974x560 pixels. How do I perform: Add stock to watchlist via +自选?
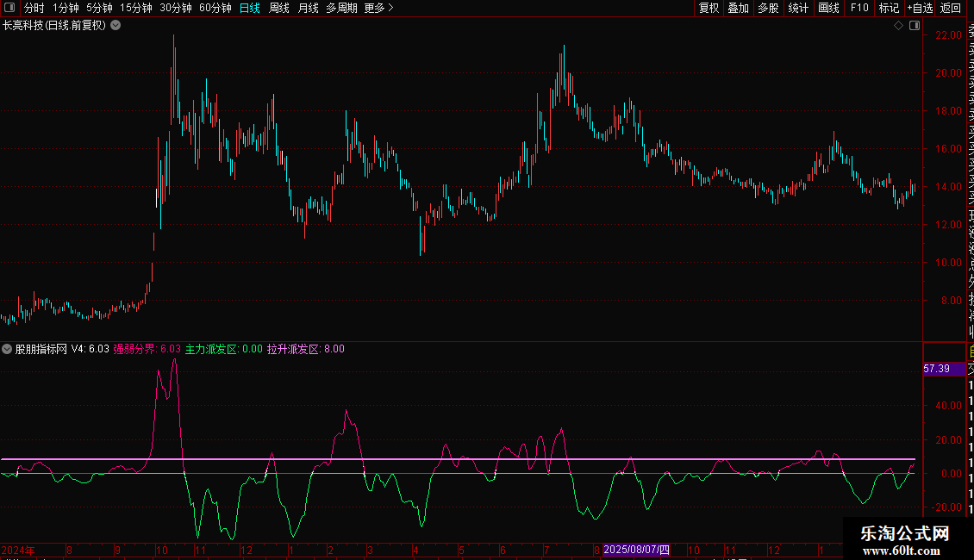click(920, 8)
